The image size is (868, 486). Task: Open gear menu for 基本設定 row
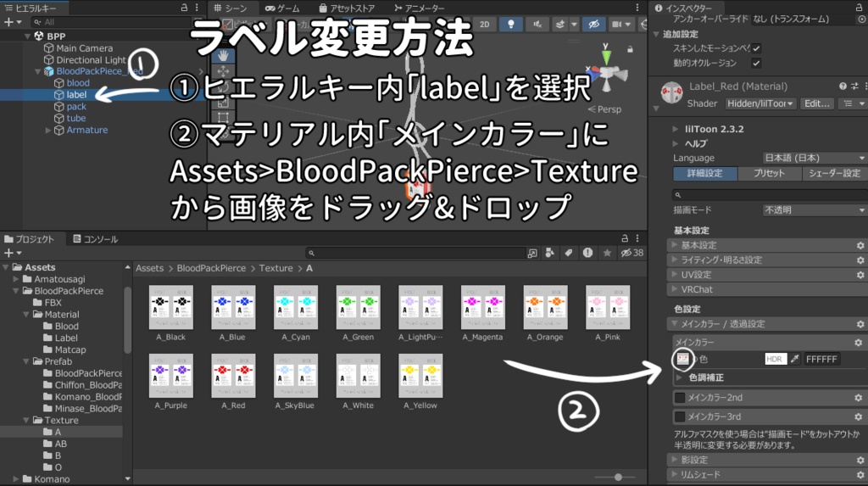tap(860, 245)
